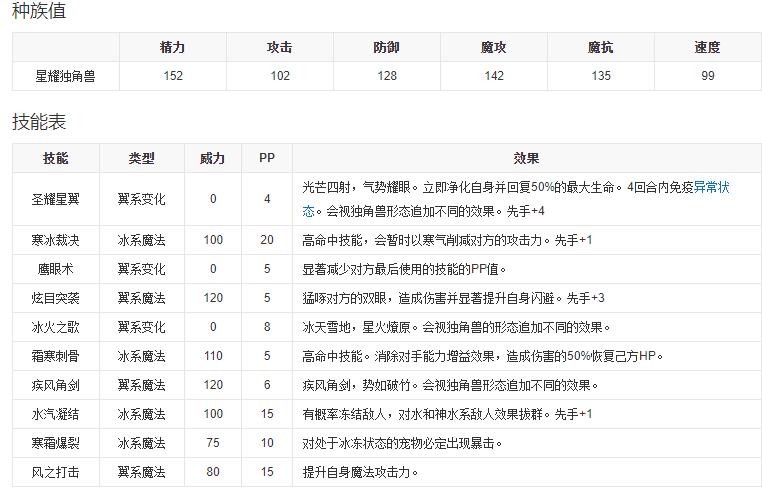This screenshot has height=497, width=762.
Task: Click the 寒霜爆裂 skill cell
Action: click(56, 443)
